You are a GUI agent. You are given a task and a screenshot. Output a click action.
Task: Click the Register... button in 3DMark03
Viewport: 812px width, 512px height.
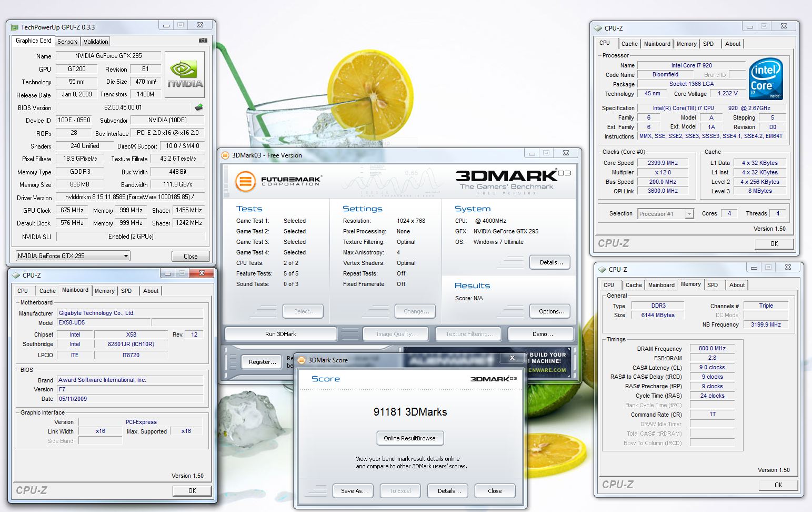(262, 362)
